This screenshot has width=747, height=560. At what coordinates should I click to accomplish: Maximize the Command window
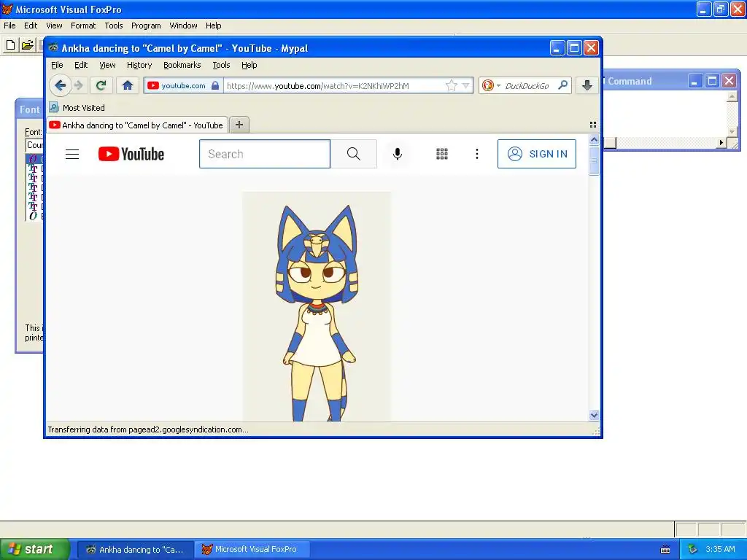coord(712,81)
